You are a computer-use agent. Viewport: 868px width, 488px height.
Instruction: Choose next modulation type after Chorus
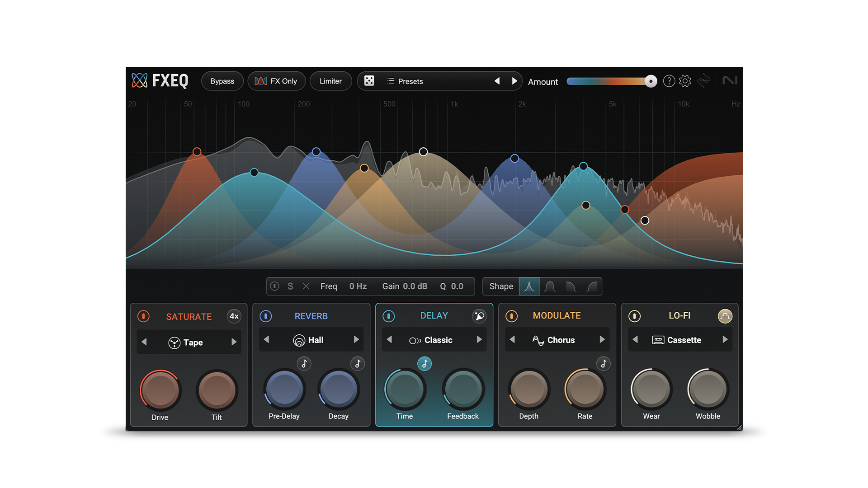tap(602, 339)
